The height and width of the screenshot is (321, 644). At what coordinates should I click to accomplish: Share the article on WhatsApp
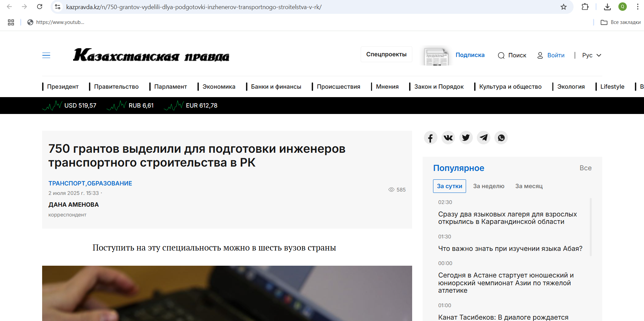click(x=501, y=138)
